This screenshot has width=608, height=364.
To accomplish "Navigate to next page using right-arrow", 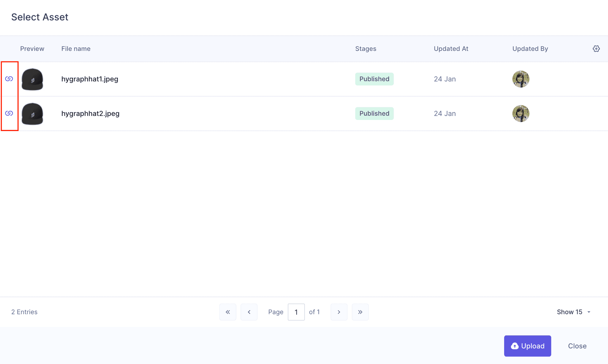I will click(x=339, y=311).
